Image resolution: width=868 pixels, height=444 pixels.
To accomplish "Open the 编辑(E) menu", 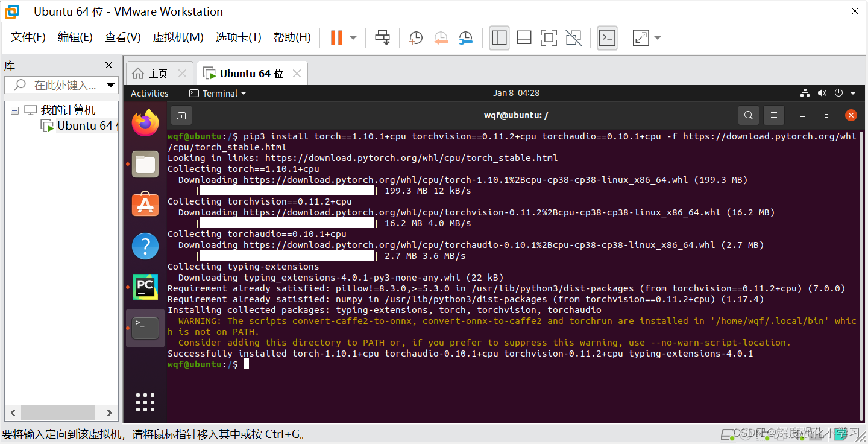I will click(75, 37).
